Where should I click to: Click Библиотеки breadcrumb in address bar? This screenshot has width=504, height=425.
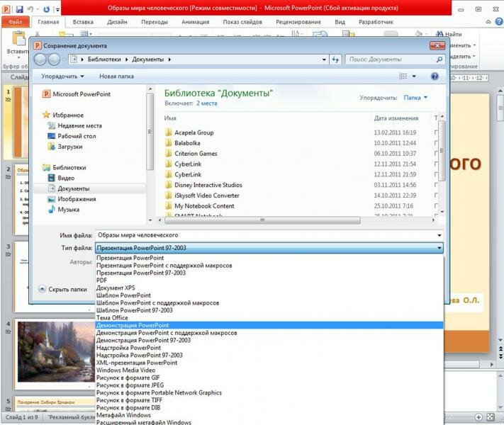click(104, 59)
